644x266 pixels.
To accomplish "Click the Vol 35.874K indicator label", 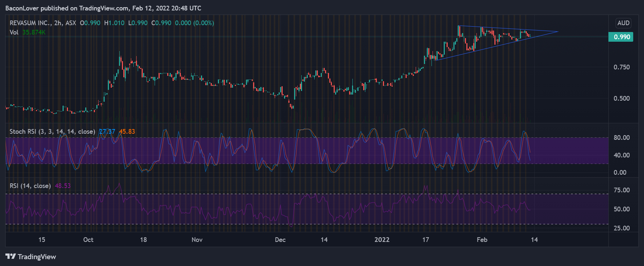I will 28,32.
